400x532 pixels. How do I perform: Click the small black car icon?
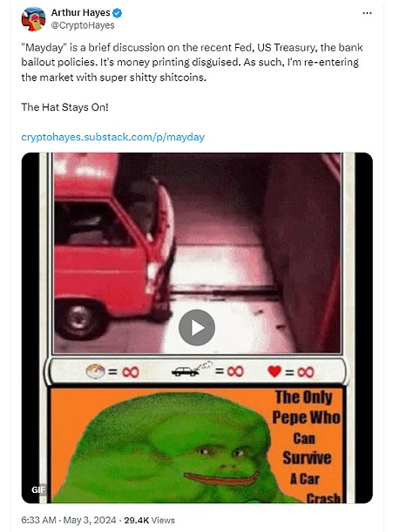(x=186, y=372)
